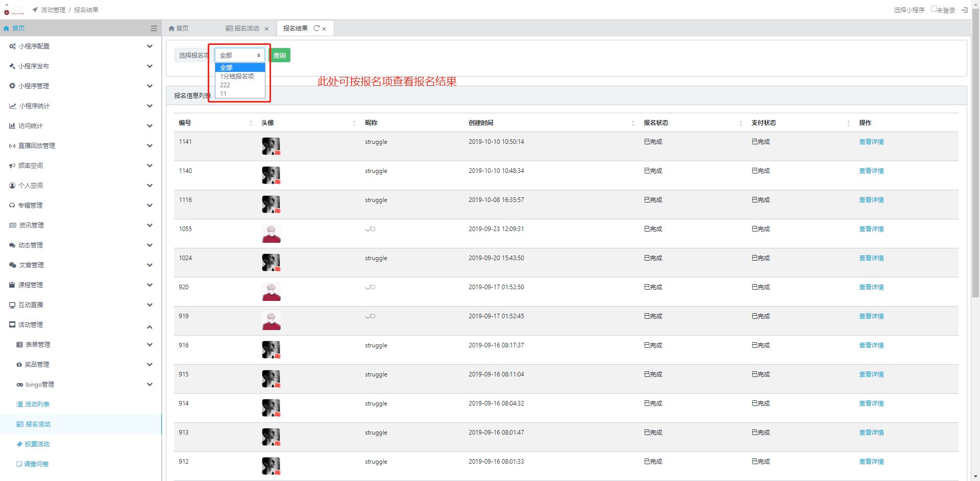Open 投票活动 in the sidebar
Screen dimensions: 980x481
pos(37,444)
